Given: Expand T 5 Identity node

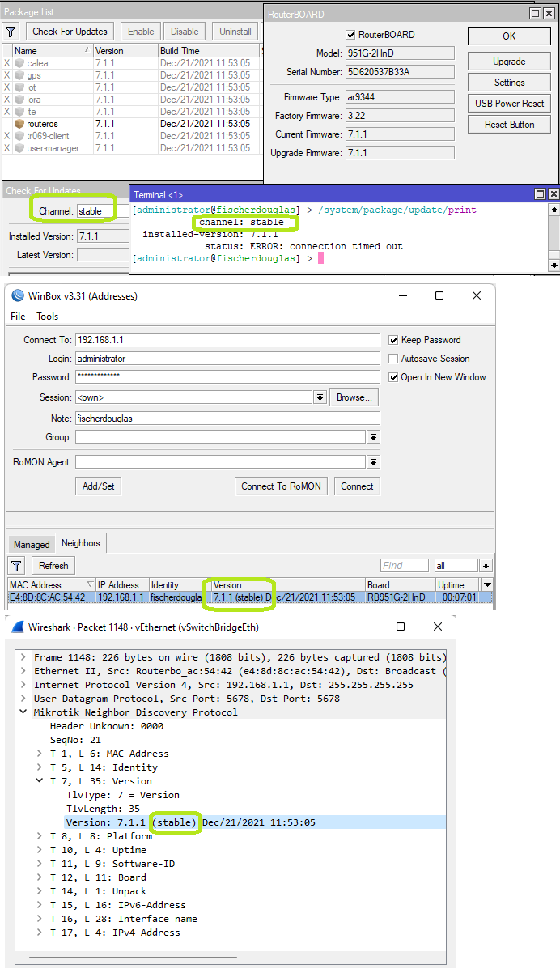Looking at the screenshot, I should coord(40,767).
